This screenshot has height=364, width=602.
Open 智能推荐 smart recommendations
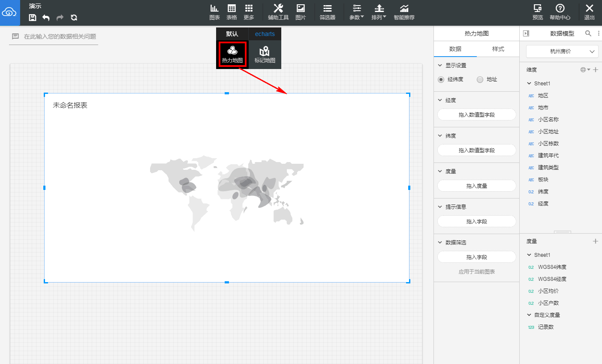pyautogui.click(x=404, y=12)
